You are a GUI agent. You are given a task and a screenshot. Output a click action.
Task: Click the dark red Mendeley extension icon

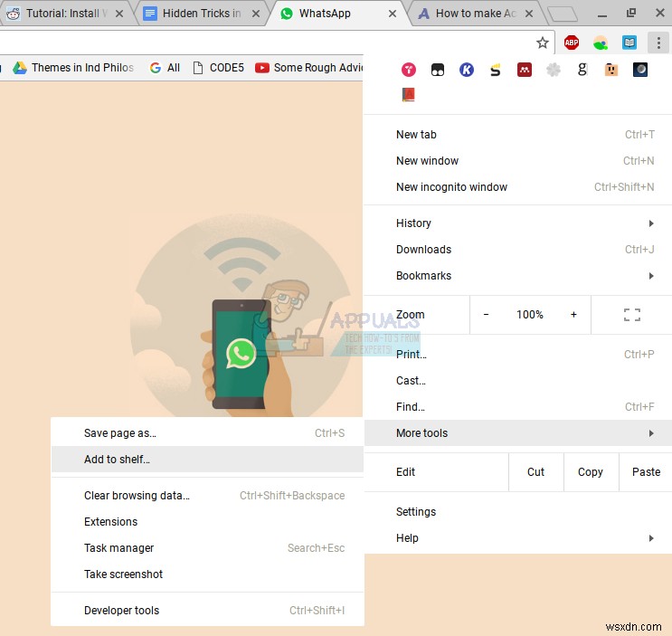(x=525, y=70)
